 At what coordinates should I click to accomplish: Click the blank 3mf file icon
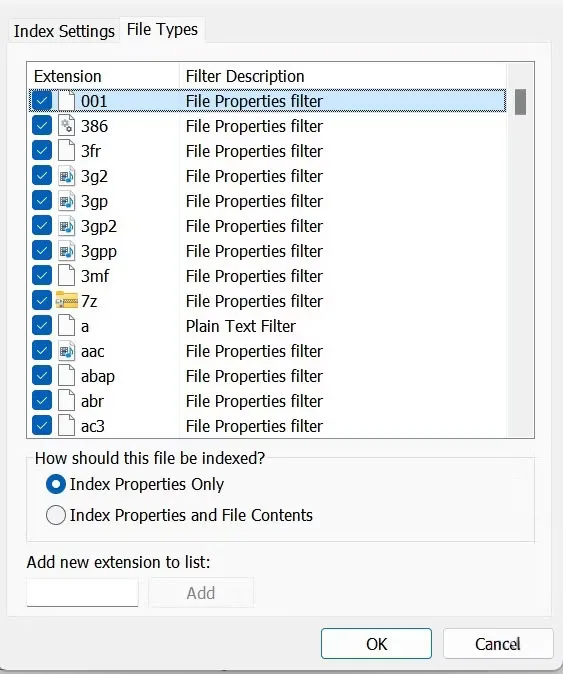(66, 276)
